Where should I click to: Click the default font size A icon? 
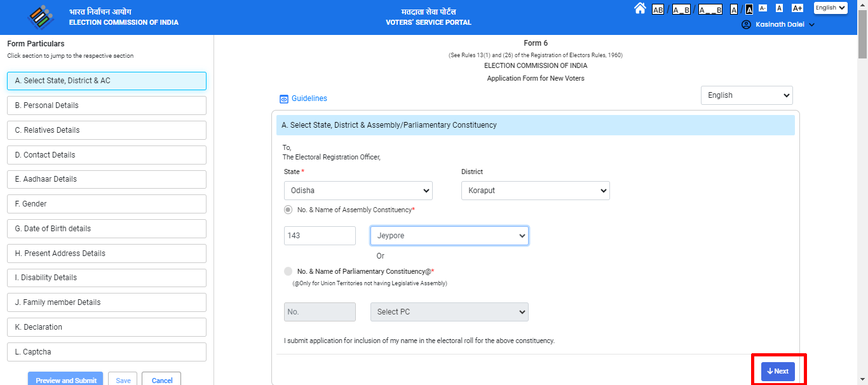click(x=779, y=8)
